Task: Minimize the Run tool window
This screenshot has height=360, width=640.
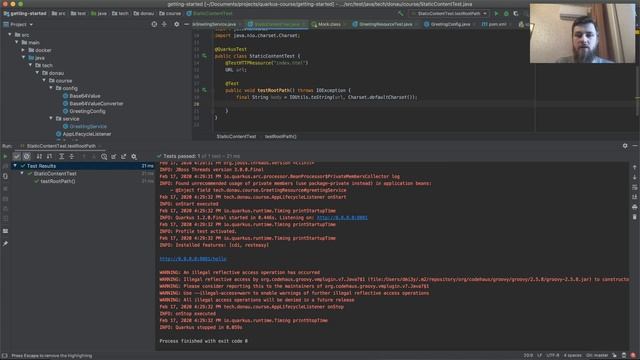Action: point(635,146)
